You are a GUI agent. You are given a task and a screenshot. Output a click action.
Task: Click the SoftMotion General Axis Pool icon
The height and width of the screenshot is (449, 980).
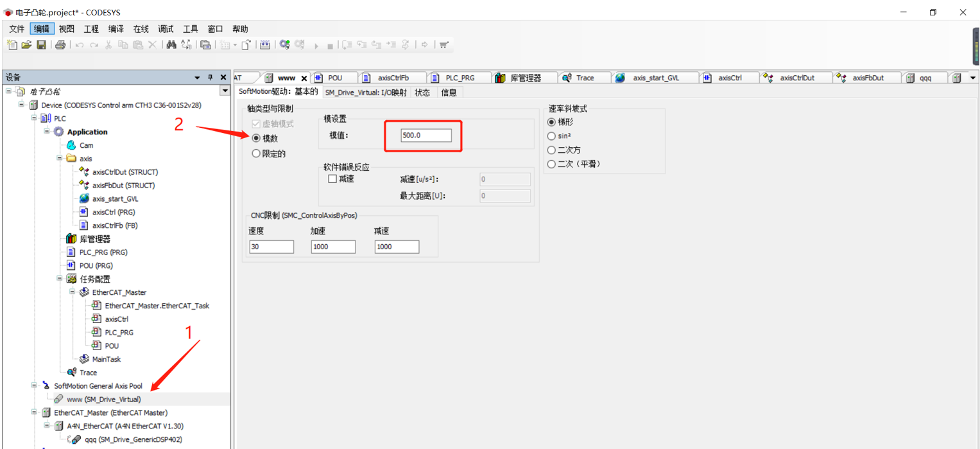46,386
